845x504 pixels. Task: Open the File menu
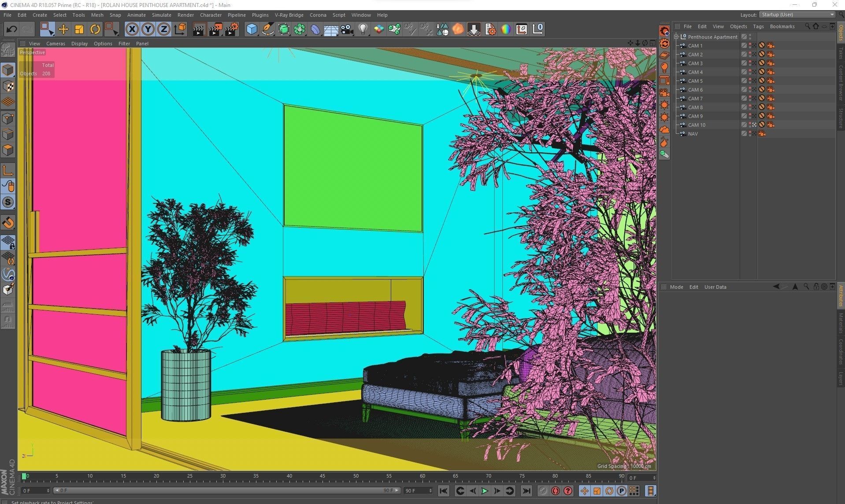point(7,15)
